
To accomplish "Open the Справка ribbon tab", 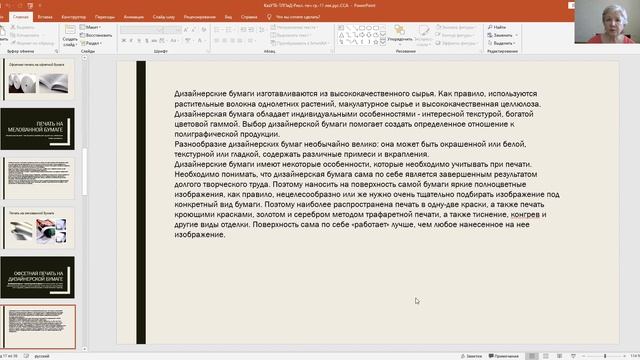I will coord(249,17).
